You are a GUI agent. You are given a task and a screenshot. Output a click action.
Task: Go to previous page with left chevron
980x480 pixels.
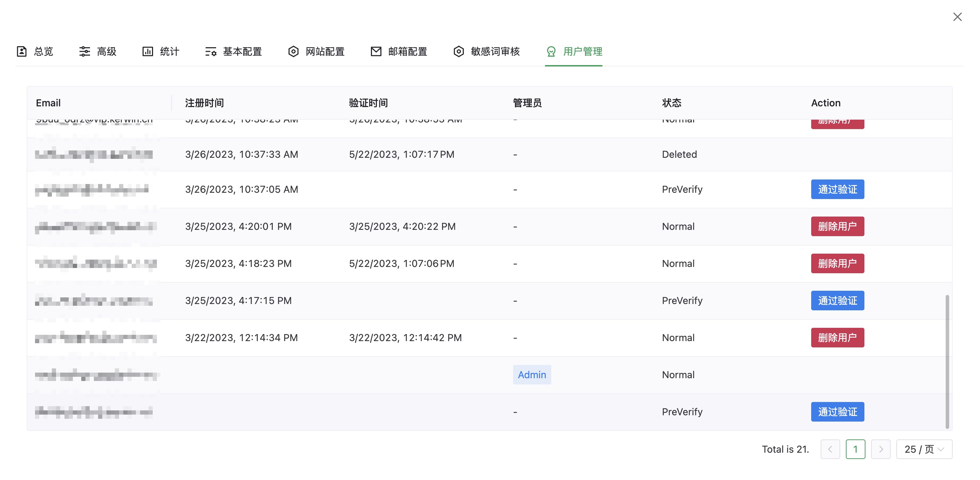(830, 449)
